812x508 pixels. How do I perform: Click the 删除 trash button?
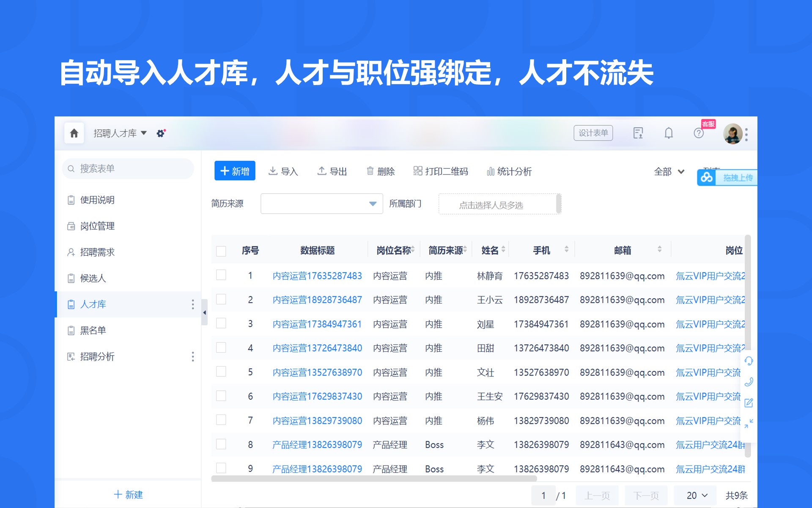click(381, 171)
